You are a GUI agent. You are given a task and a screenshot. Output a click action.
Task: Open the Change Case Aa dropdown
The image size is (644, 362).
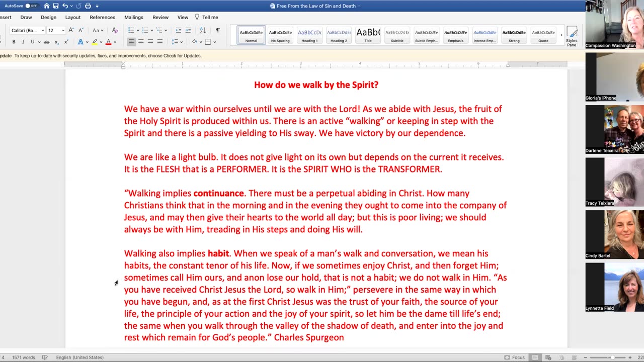[x=98, y=30]
